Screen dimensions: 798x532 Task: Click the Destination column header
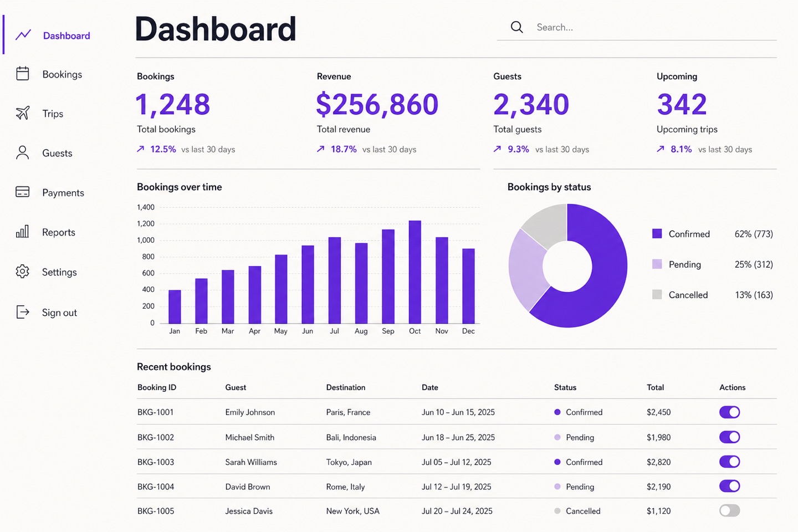point(346,387)
